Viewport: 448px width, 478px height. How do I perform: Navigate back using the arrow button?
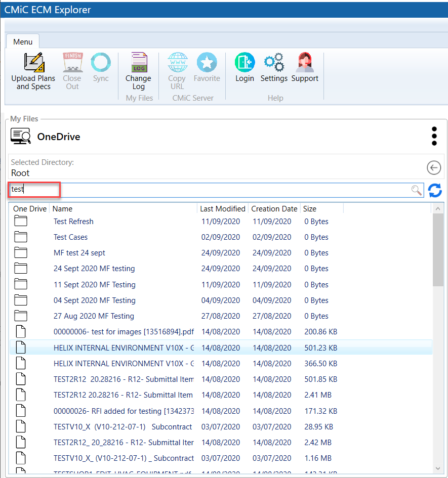coord(433,167)
